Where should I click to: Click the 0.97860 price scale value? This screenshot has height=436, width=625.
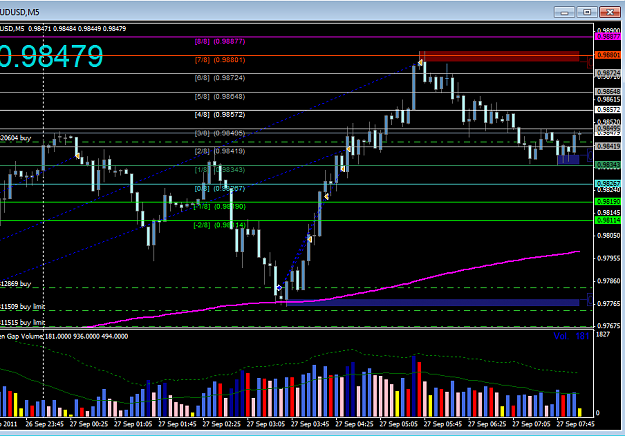coord(609,281)
